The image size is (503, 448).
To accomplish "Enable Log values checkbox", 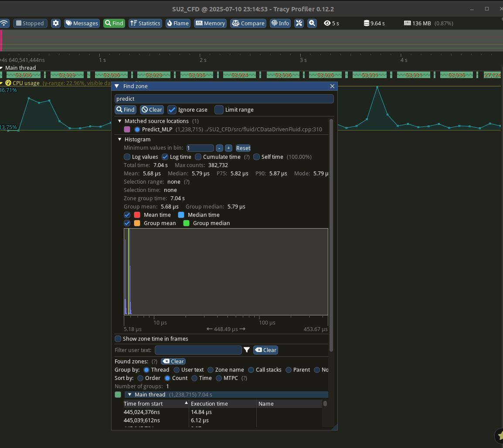I will [127, 157].
